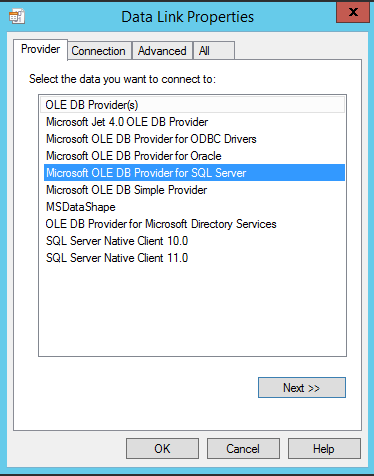Click the Next >> button
This screenshot has width=374, height=476.
point(302,388)
